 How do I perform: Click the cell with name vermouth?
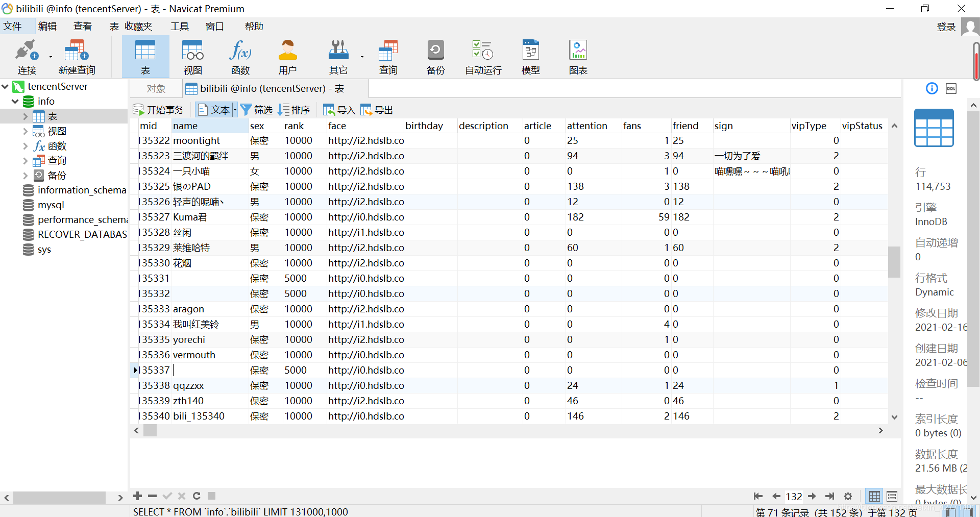click(209, 355)
